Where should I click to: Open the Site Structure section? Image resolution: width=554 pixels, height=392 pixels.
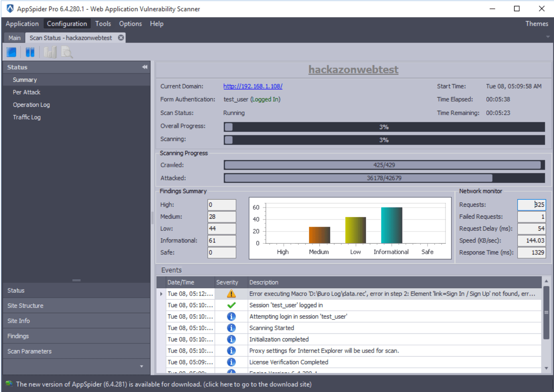[77, 306]
